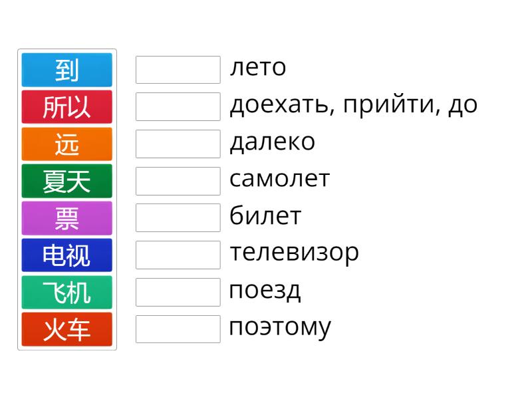Viewport: 532px width, 399px height.
Task: Click the word лето
Action: (x=258, y=68)
